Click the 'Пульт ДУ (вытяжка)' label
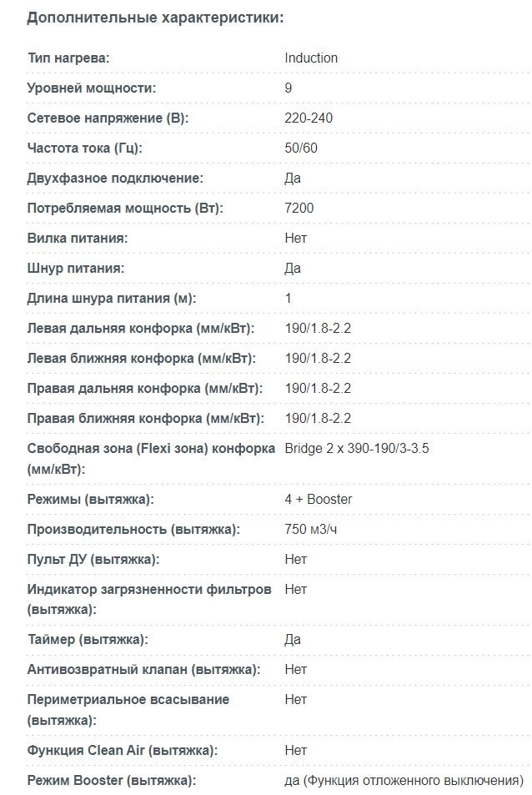 (93, 560)
